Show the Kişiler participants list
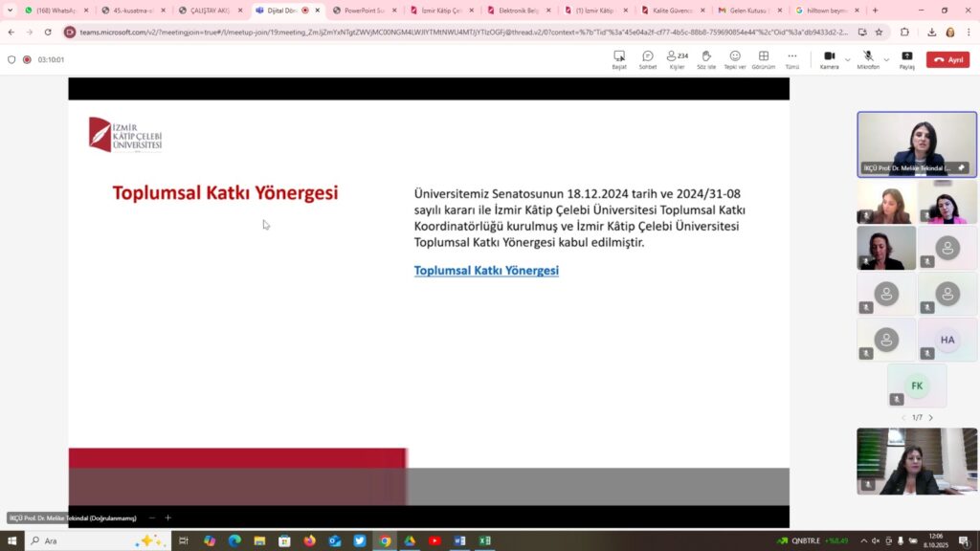 click(x=677, y=59)
